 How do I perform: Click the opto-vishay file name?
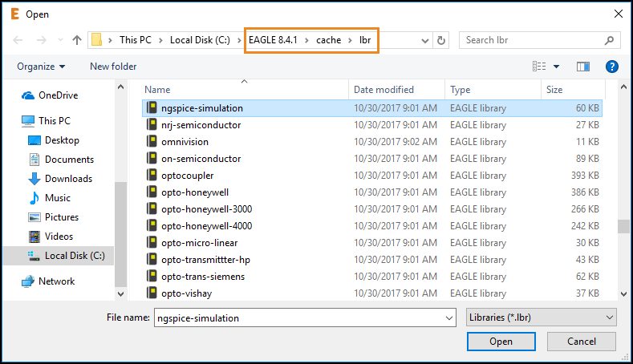(x=186, y=293)
